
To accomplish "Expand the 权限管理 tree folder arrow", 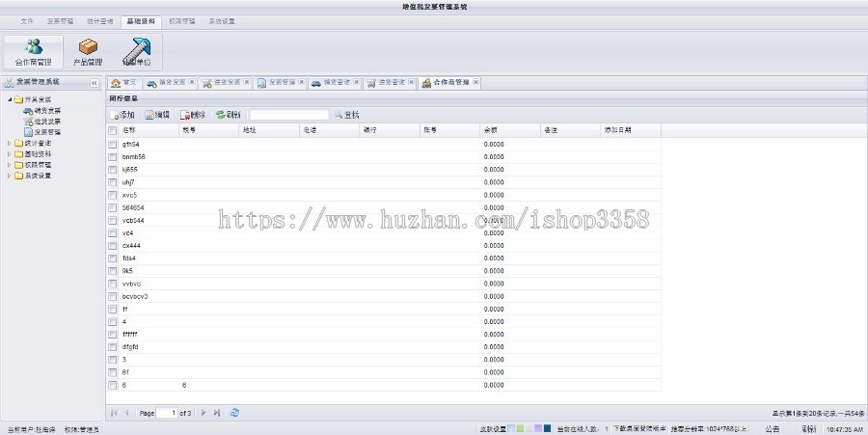I will [x=10, y=165].
